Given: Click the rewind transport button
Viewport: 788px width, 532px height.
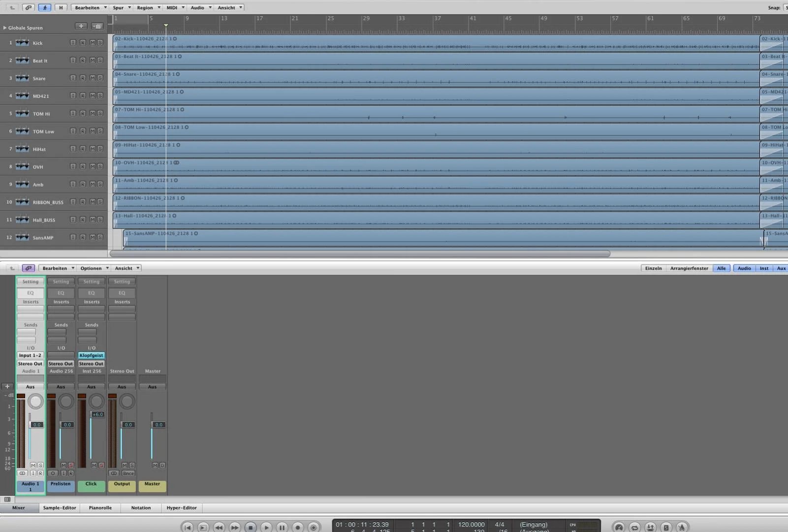Looking at the screenshot, I should tap(219, 527).
